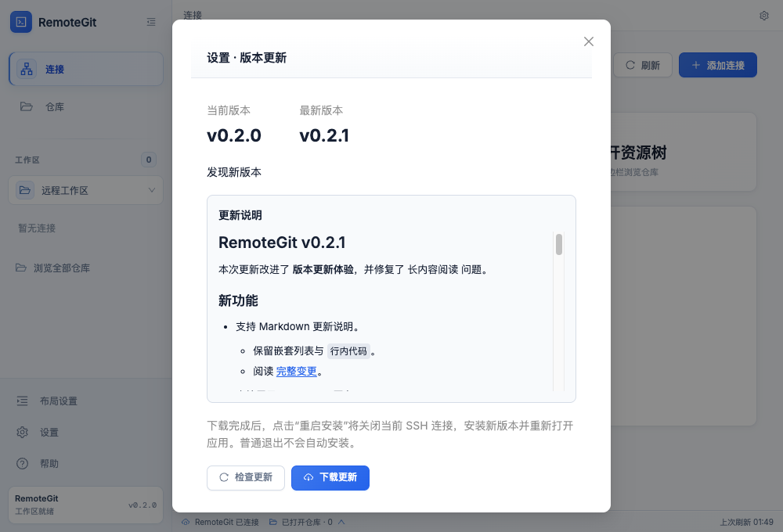This screenshot has height=532, width=783.
Task: Click the question mark help icon
Action: point(22,464)
